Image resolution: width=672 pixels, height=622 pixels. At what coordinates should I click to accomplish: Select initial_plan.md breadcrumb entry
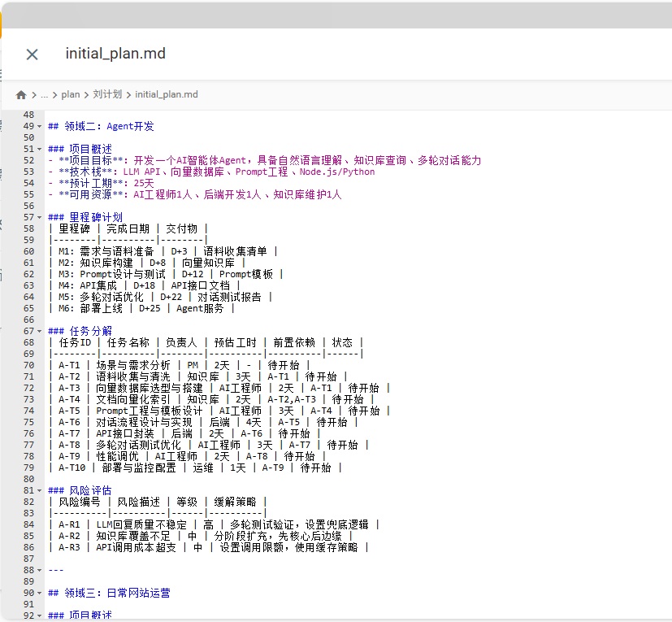(x=167, y=95)
